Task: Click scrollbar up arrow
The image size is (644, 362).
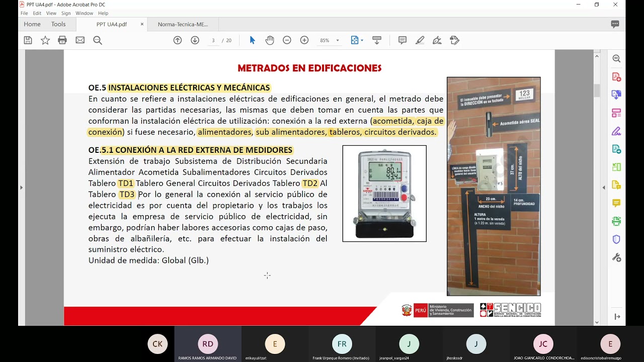Action: [x=597, y=56]
